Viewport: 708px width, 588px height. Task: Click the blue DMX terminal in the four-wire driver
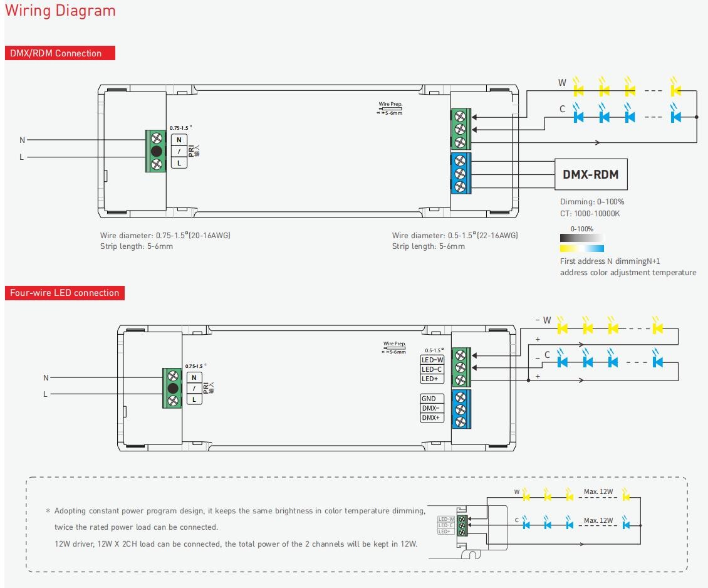461,409
